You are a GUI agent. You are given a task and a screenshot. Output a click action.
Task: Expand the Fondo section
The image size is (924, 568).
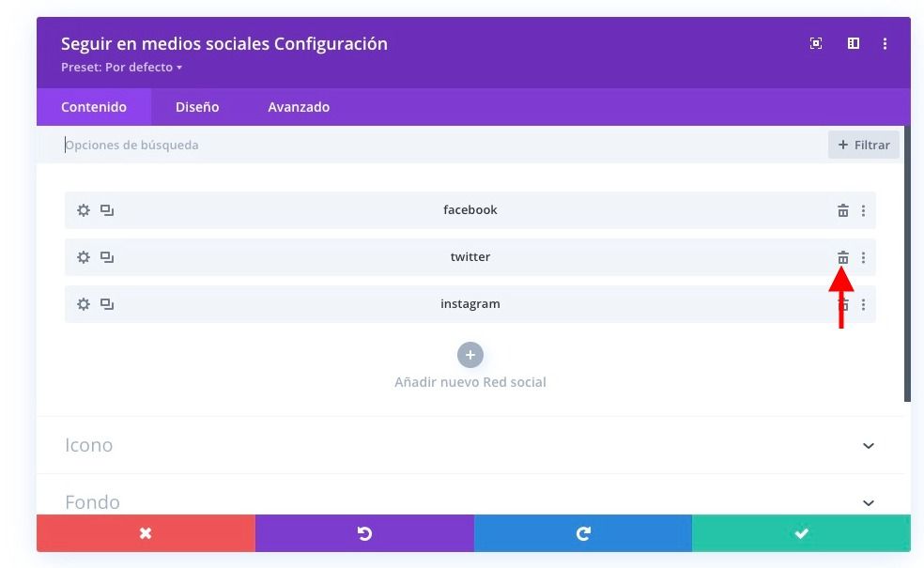470,502
